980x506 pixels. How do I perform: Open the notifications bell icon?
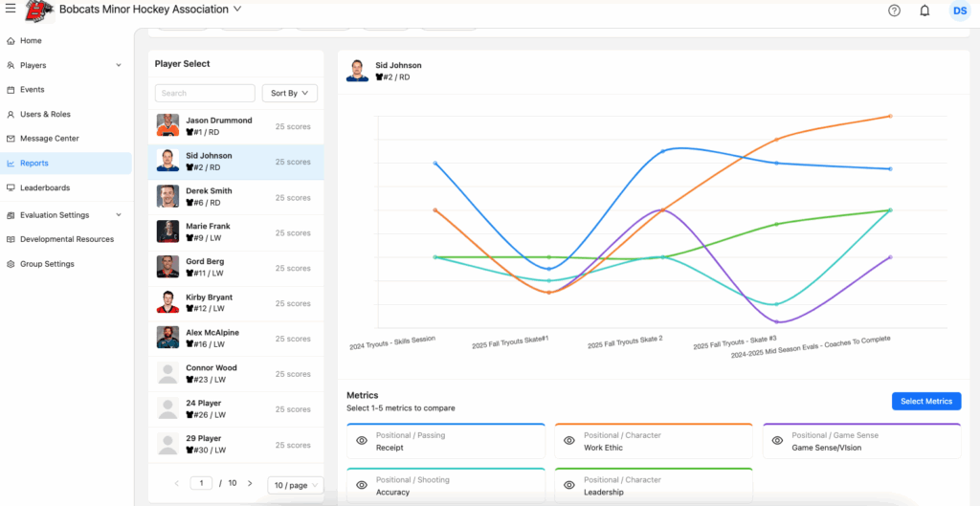point(924,11)
